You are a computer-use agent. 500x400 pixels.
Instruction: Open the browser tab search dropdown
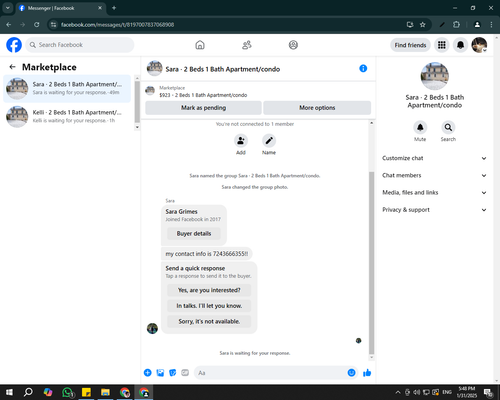[7, 8]
